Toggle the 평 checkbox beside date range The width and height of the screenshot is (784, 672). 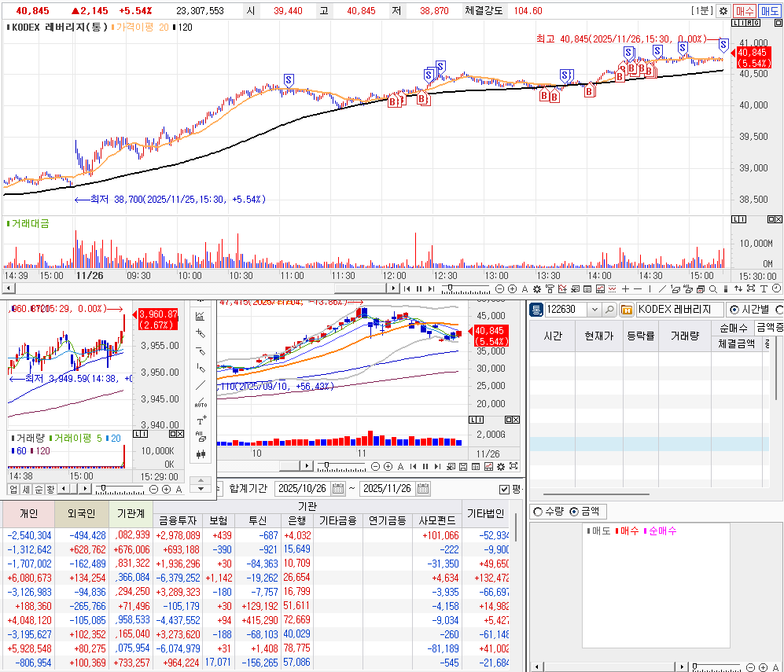[504, 489]
